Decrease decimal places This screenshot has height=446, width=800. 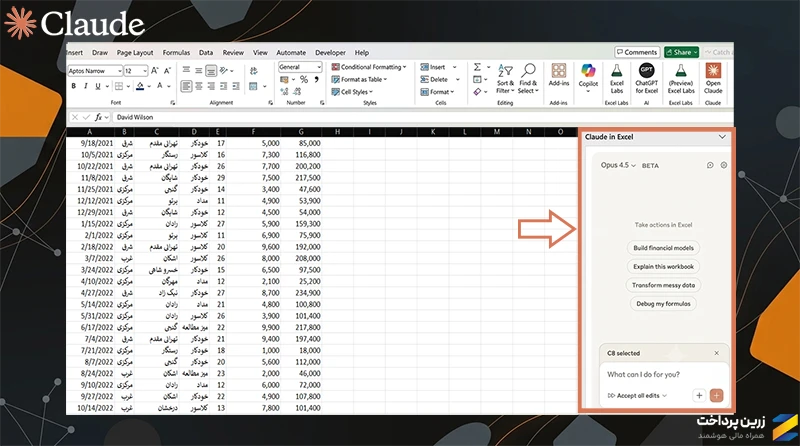click(x=297, y=91)
